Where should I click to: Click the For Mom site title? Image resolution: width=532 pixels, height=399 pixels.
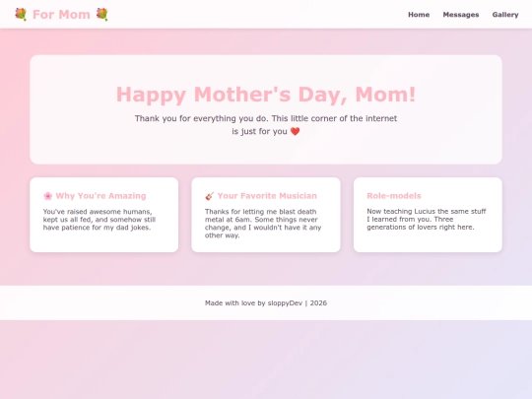tap(61, 14)
